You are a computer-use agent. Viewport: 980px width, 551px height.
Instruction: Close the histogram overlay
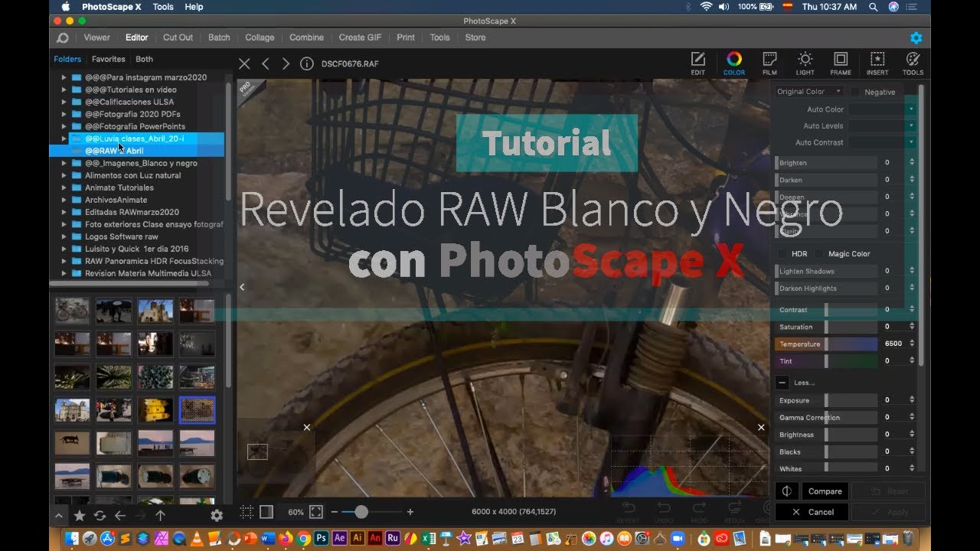point(761,427)
